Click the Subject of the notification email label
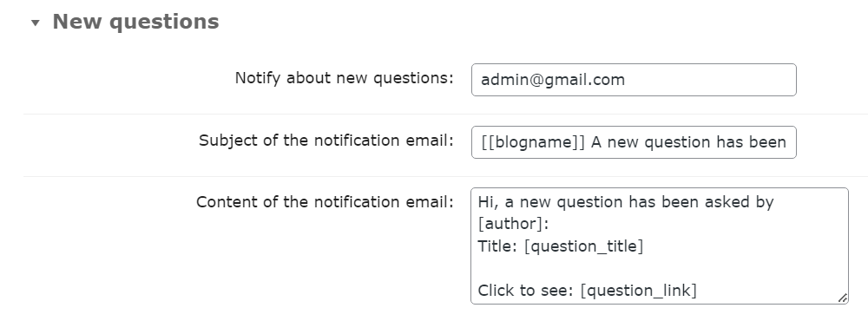Screen dimensions: 868x321 tap(326, 141)
